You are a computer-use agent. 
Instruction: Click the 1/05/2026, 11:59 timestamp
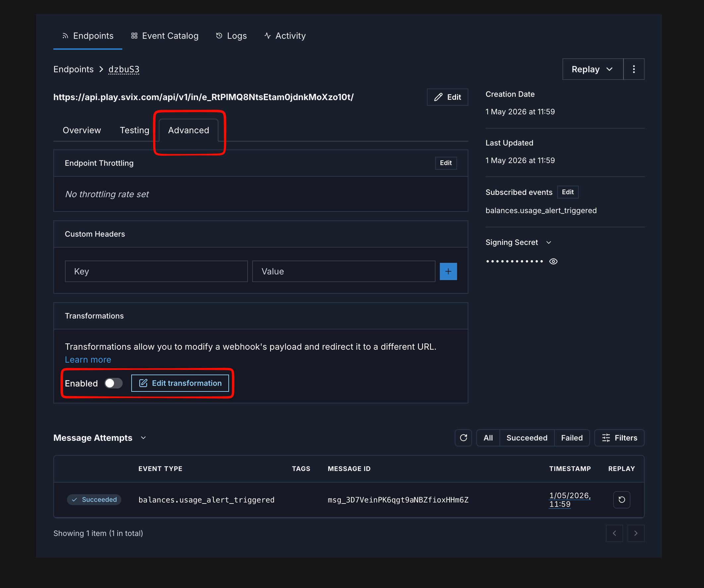[x=569, y=500]
